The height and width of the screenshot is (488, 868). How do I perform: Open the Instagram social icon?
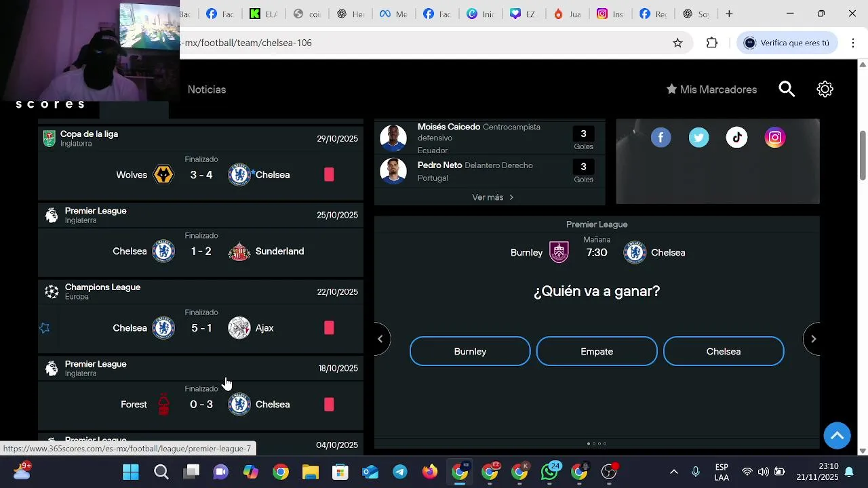point(774,138)
